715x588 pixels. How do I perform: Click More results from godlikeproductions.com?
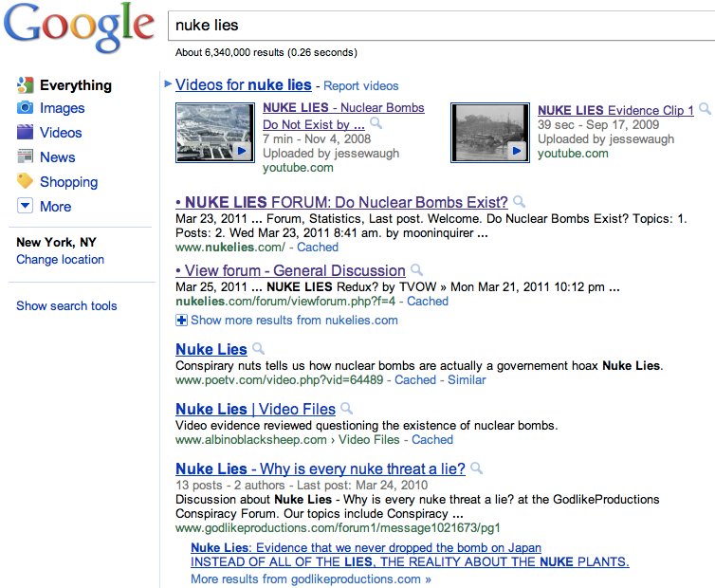[x=310, y=579]
